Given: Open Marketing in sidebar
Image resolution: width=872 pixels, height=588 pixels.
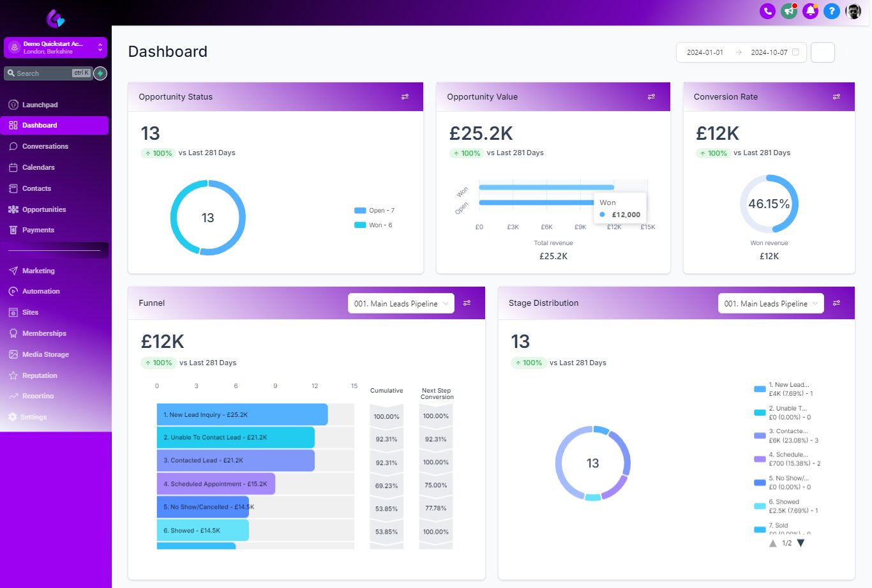Looking at the screenshot, I should pos(38,271).
